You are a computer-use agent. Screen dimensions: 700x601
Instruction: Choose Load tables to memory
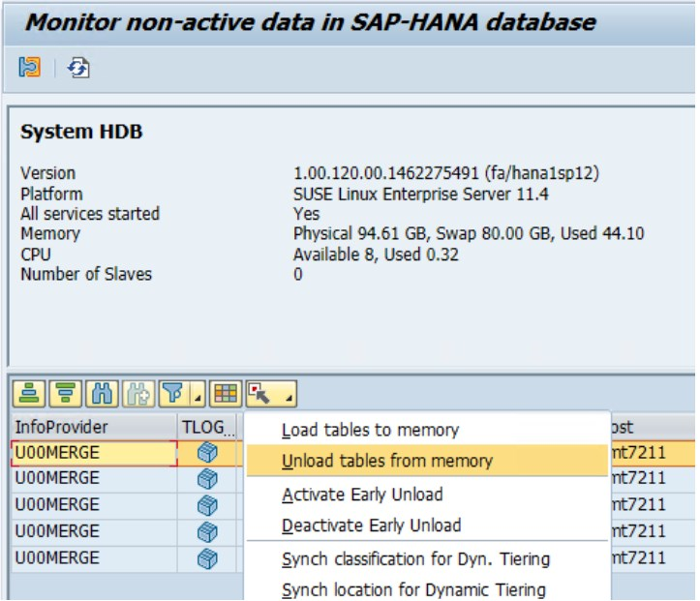(370, 430)
